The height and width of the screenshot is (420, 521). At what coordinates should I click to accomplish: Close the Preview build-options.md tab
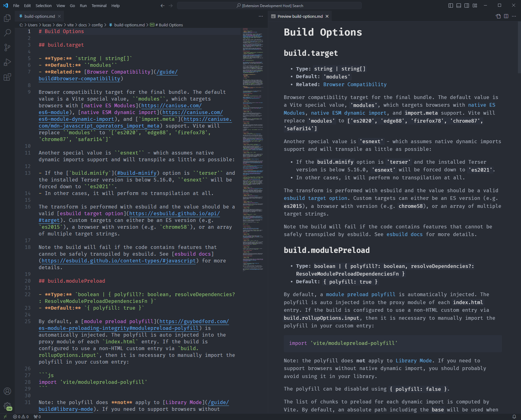point(327,16)
